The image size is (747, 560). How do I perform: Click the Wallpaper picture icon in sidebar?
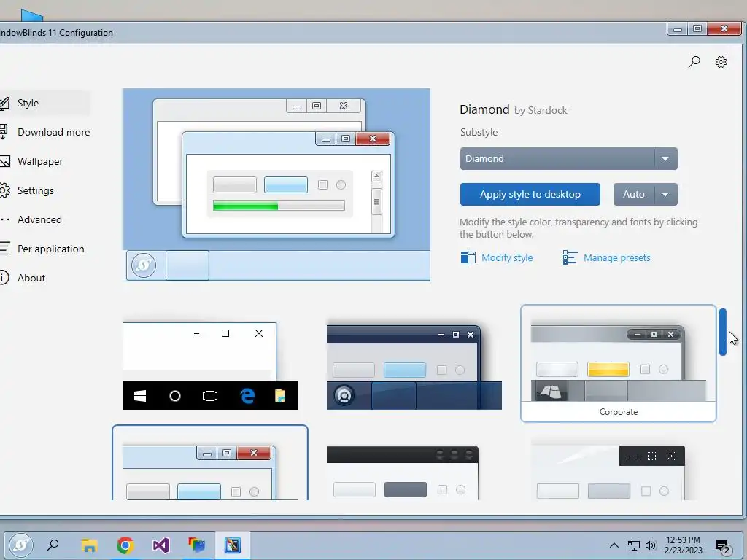click(x=4, y=161)
